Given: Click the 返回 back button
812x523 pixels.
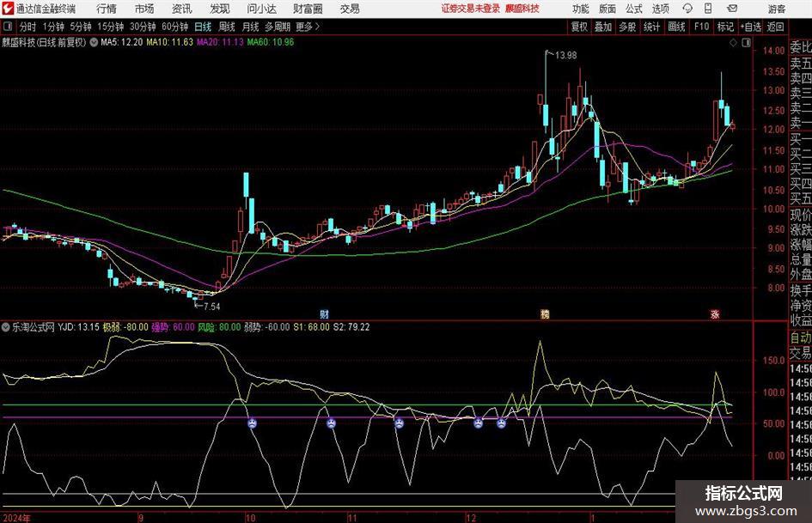Looking at the screenshot, I should pos(775,27).
